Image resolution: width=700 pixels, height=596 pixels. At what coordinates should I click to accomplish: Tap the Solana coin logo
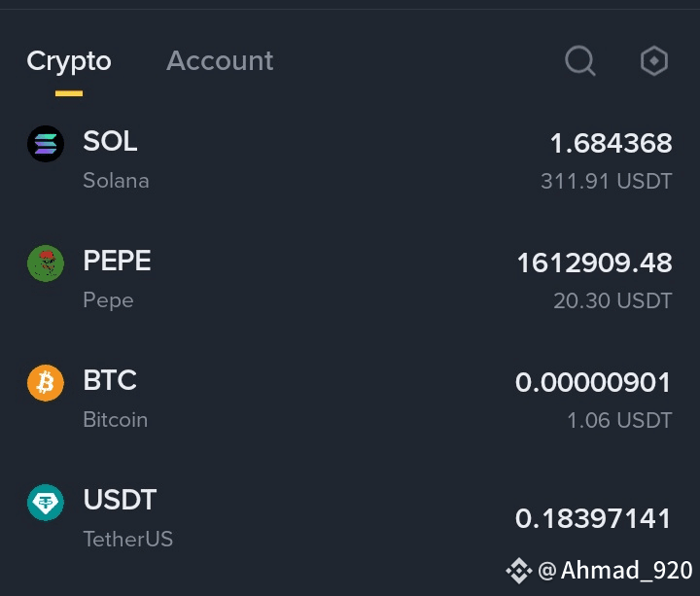coord(46,144)
